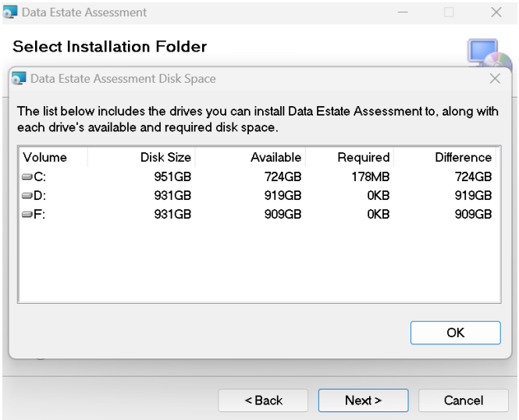Image resolution: width=519 pixels, height=420 pixels.
Task: Minimize the Data Estate Assessment window
Action: point(403,12)
